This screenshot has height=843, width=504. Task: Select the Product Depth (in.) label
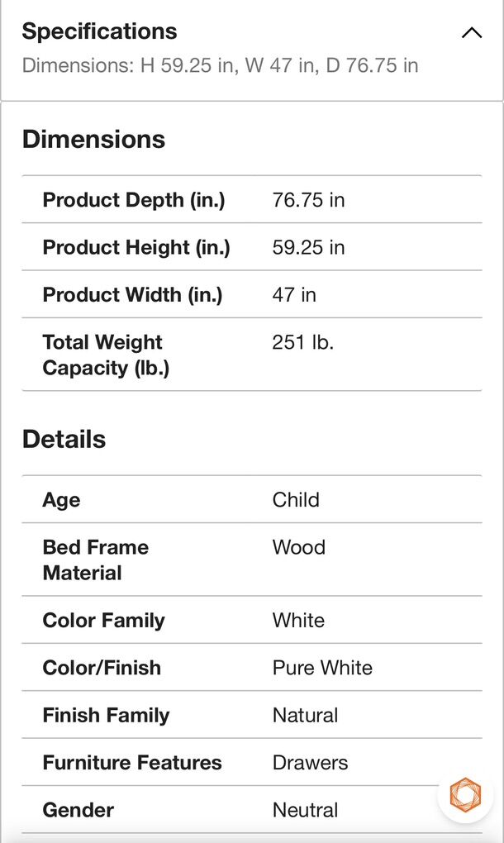click(134, 199)
